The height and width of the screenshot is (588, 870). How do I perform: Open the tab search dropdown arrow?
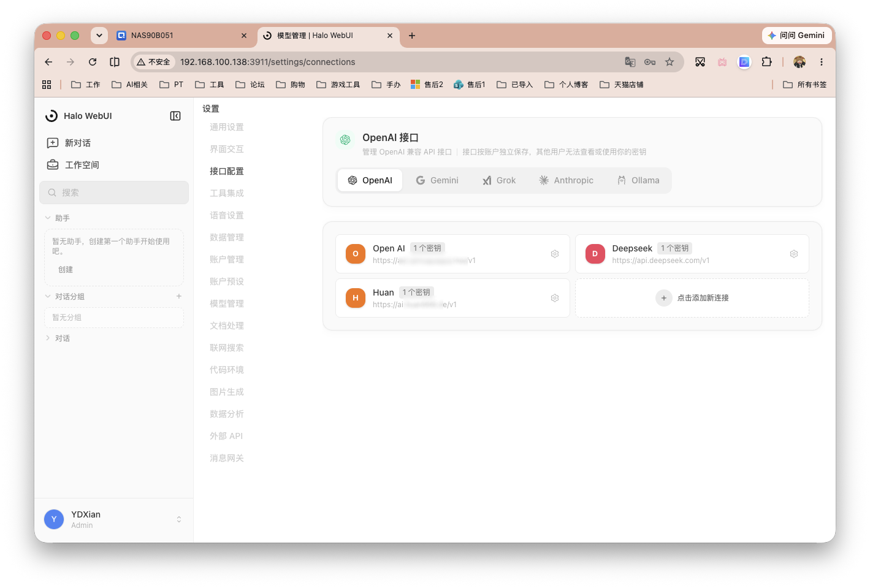(99, 36)
